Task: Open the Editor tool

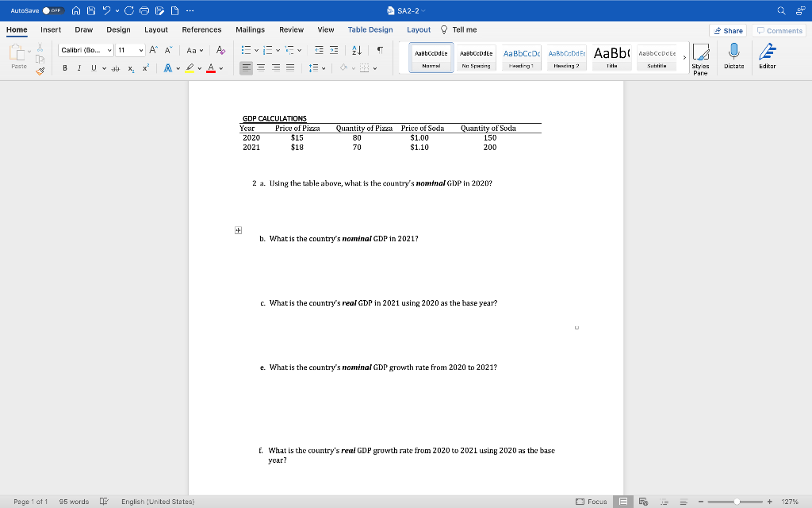Action: [x=768, y=56]
